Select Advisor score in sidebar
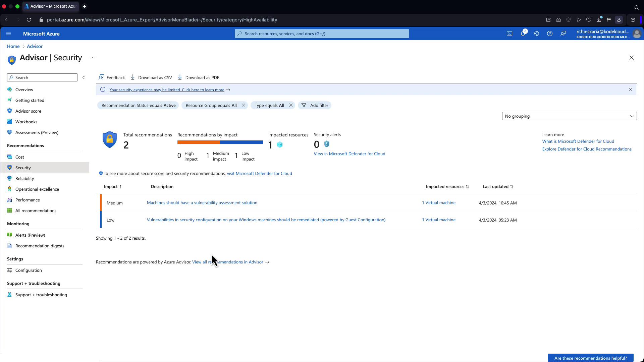The image size is (644, 362). tap(28, 111)
